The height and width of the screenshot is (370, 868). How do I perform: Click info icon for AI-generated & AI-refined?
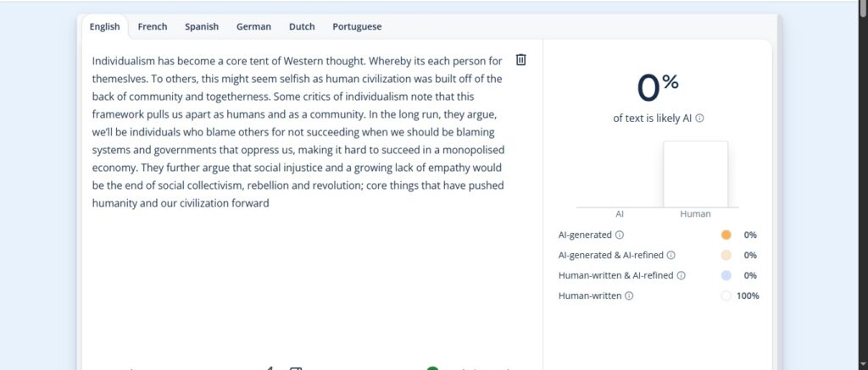coord(671,255)
